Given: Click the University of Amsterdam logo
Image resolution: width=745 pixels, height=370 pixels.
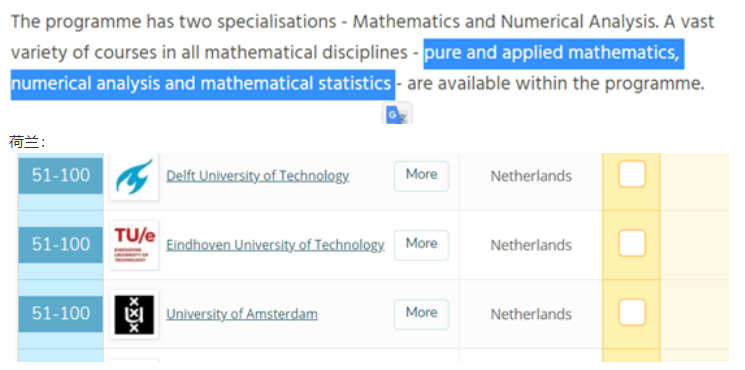Looking at the screenshot, I should coord(134,314).
